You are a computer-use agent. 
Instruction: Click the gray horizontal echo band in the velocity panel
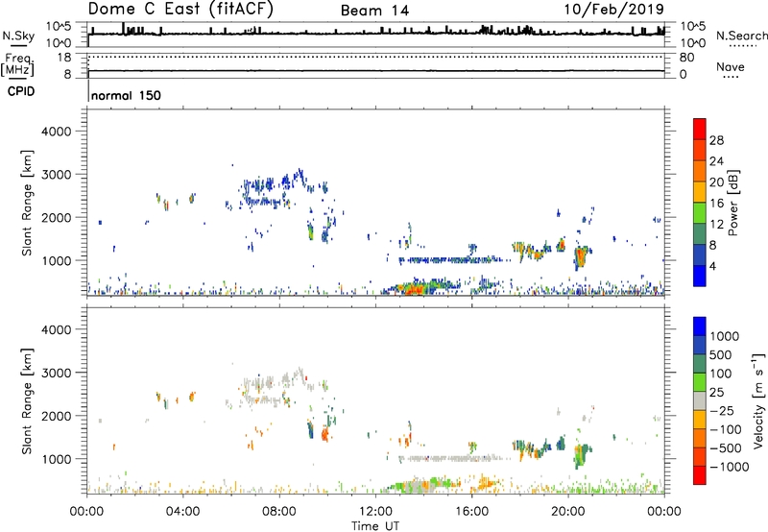(454, 458)
